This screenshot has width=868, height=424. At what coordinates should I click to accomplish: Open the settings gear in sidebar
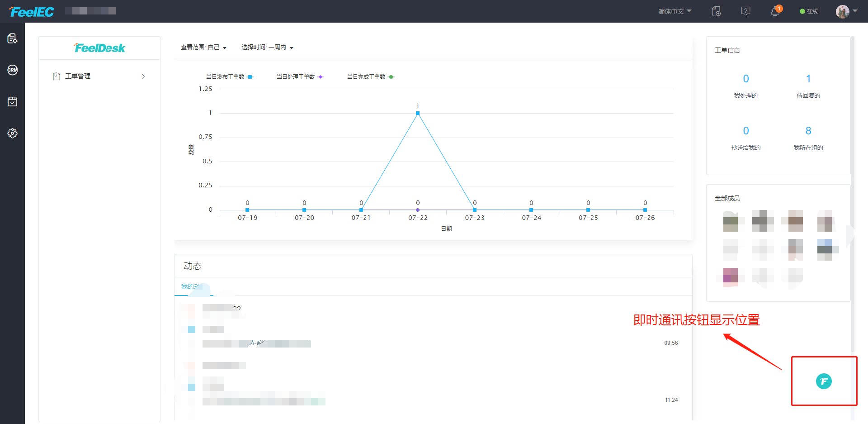click(x=12, y=133)
